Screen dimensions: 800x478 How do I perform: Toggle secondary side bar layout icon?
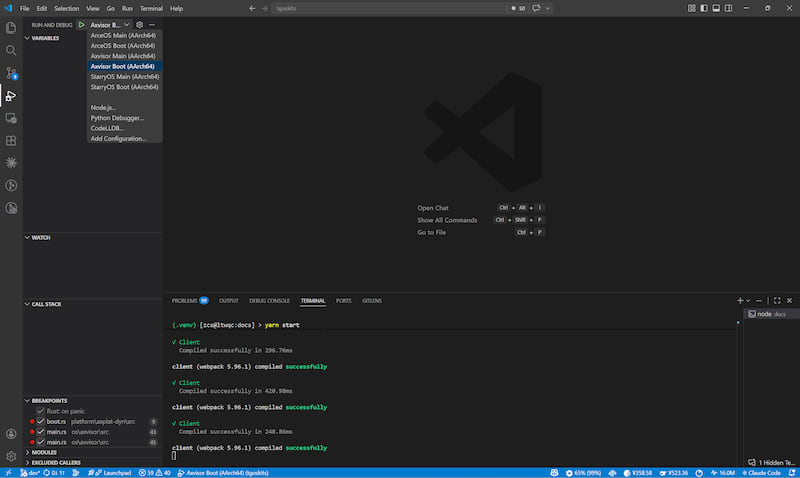[x=728, y=8]
